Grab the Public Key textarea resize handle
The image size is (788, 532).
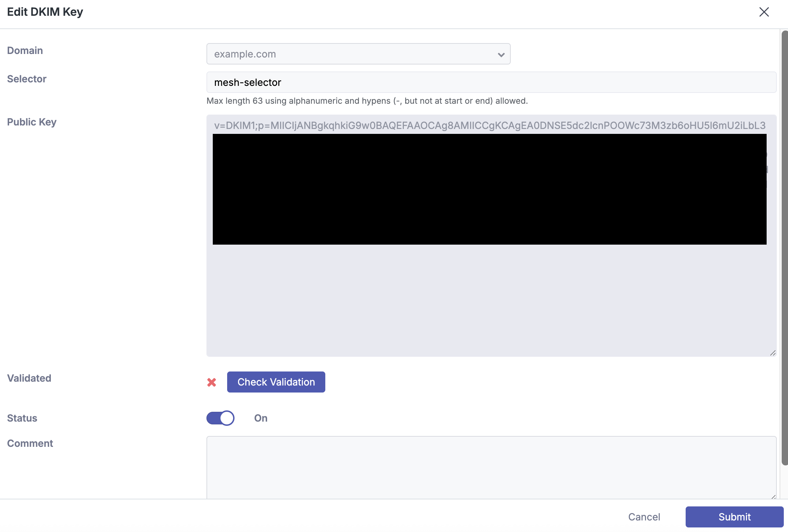click(773, 353)
